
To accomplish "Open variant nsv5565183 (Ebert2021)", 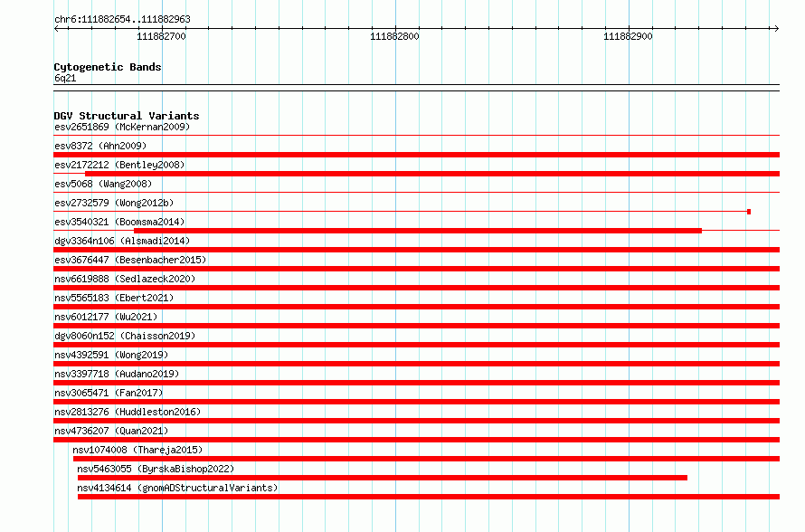I will [x=114, y=298].
